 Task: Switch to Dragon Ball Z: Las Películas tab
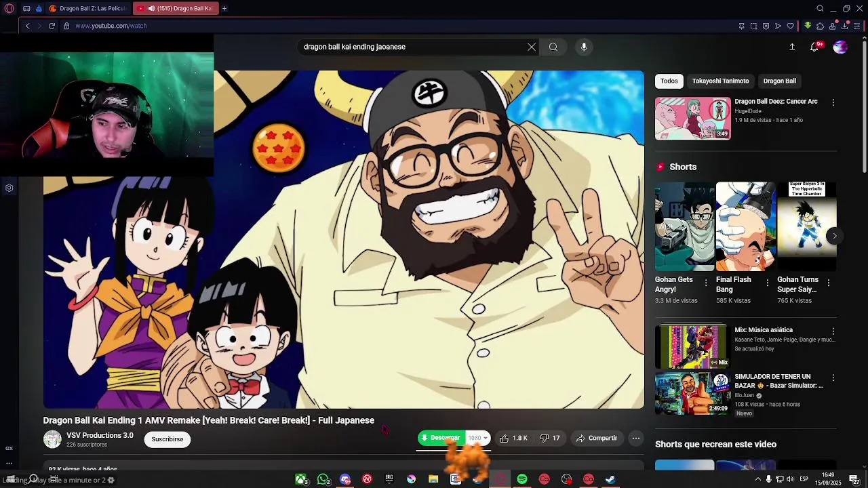pos(87,8)
